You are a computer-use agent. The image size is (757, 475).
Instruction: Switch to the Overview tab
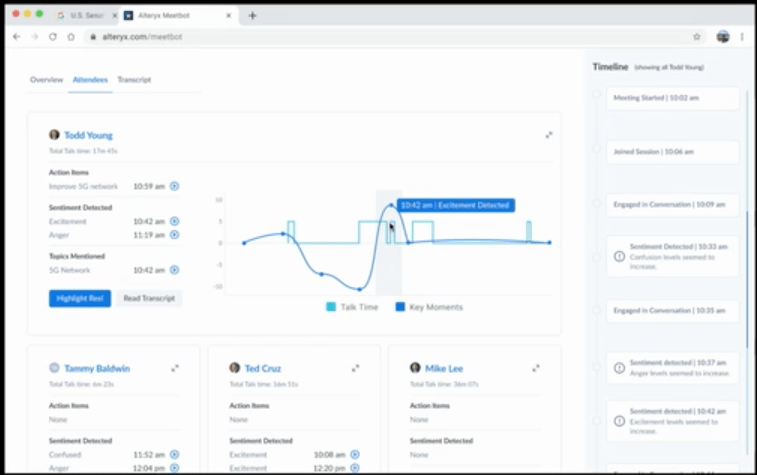click(x=46, y=79)
